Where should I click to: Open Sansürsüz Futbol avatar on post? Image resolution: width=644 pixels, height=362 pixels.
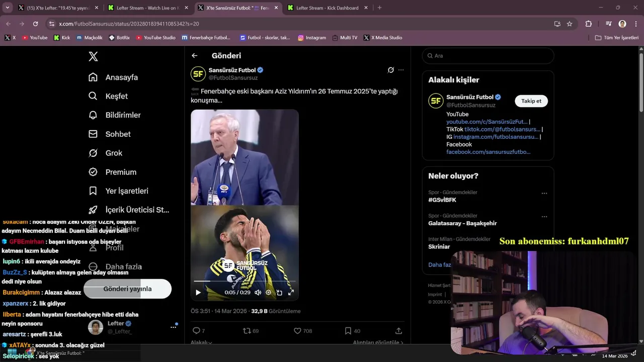coord(198,74)
